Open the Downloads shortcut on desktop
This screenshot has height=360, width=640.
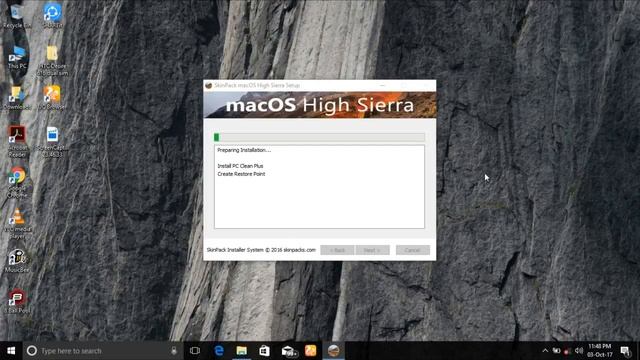click(17, 98)
